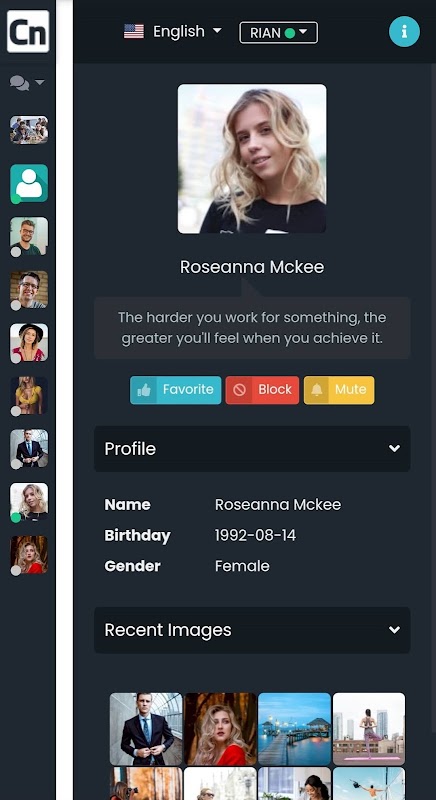
Task: Open the English language dropdown
Action: 173,32
